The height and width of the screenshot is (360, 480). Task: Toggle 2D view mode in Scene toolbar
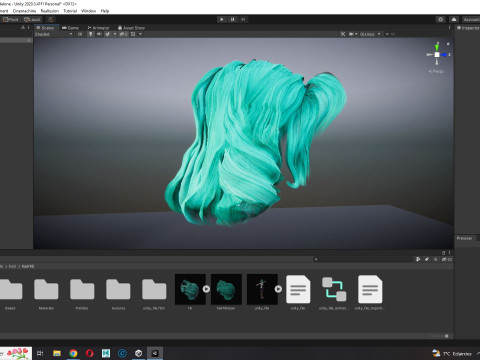pyautogui.click(x=80, y=34)
